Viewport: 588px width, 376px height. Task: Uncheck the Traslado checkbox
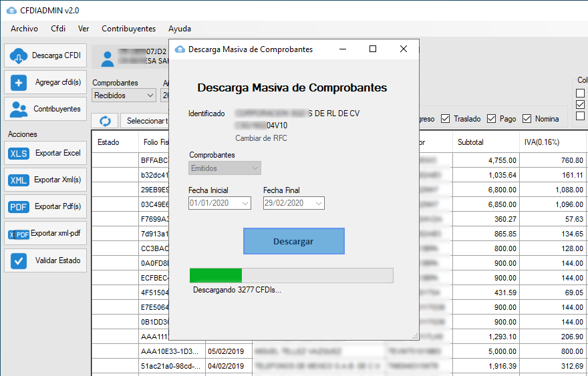point(446,119)
